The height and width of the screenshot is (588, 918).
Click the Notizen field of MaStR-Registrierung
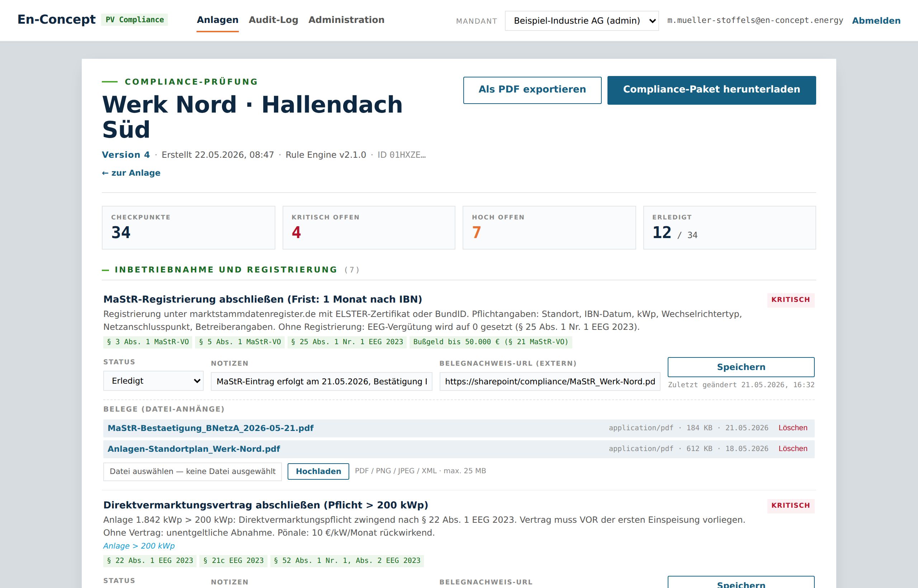[x=321, y=381]
